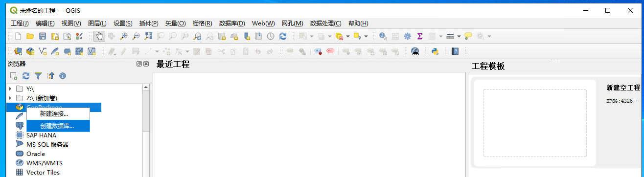Click the New Map View icon
This screenshot has height=177, width=644.
tap(222, 36)
